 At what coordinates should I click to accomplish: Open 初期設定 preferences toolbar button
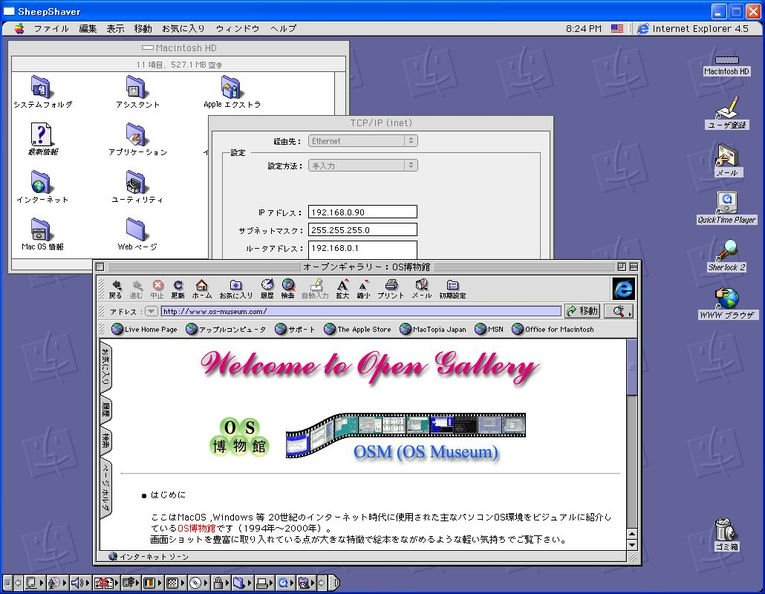(453, 289)
